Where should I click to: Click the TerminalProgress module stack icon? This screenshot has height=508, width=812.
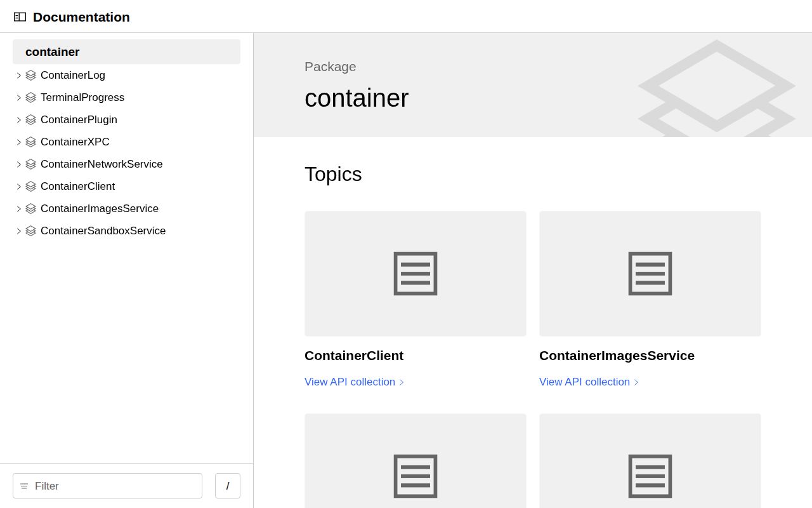[x=30, y=98]
